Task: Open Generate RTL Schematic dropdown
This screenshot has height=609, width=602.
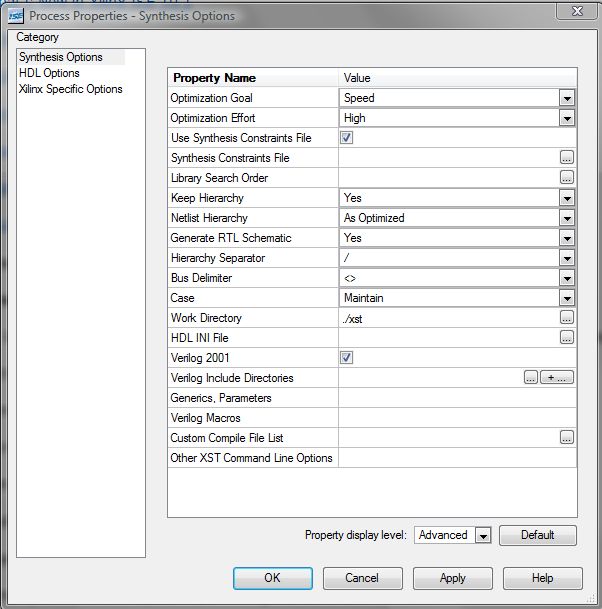Action: (567, 238)
